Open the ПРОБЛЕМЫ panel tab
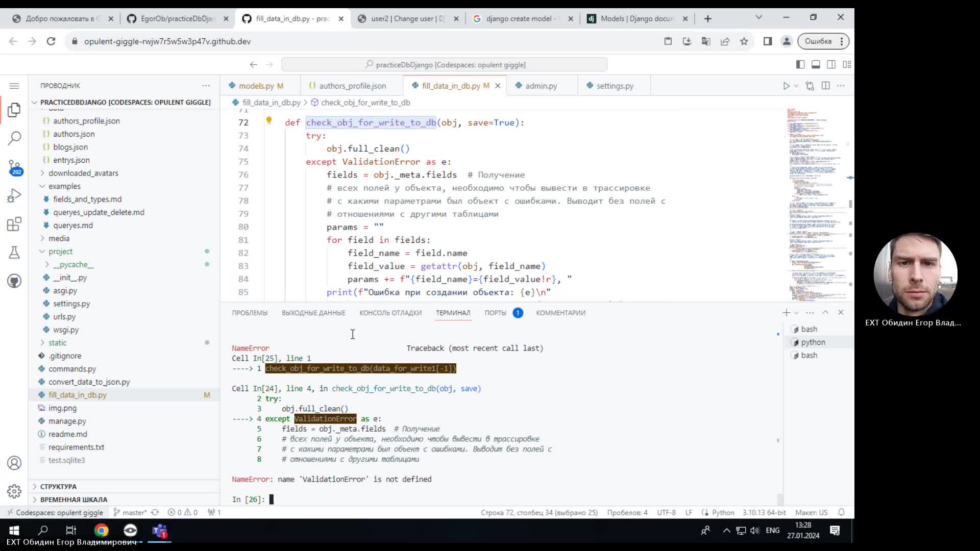The image size is (980, 551). (250, 313)
